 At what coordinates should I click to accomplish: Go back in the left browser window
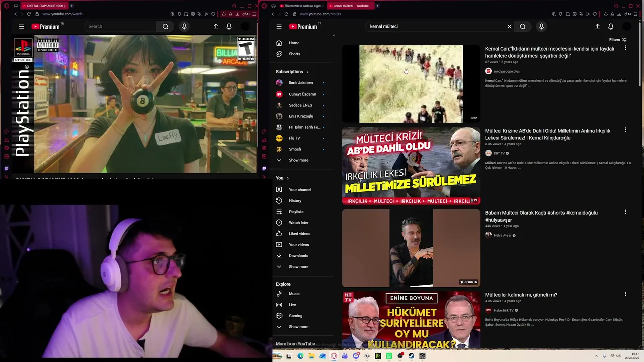[15, 14]
